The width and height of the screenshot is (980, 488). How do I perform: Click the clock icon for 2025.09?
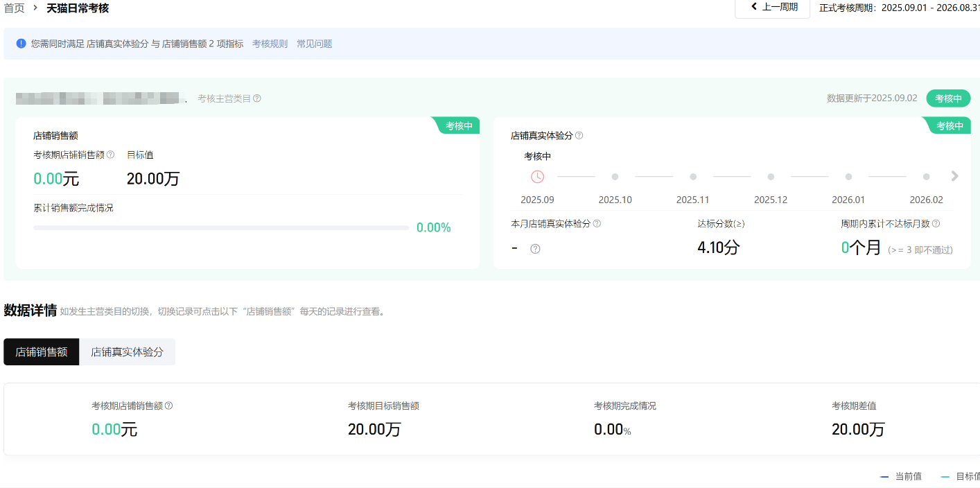tap(537, 177)
